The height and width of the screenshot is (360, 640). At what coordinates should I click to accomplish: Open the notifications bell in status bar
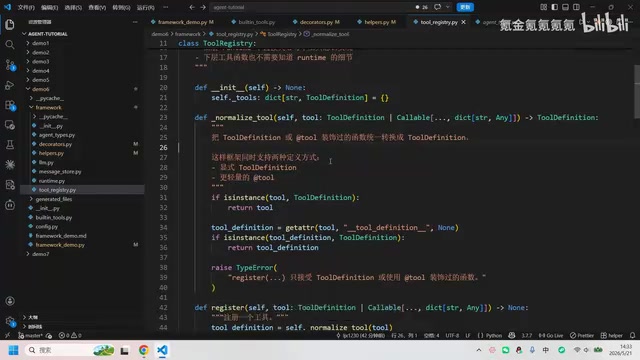tap(632, 336)
